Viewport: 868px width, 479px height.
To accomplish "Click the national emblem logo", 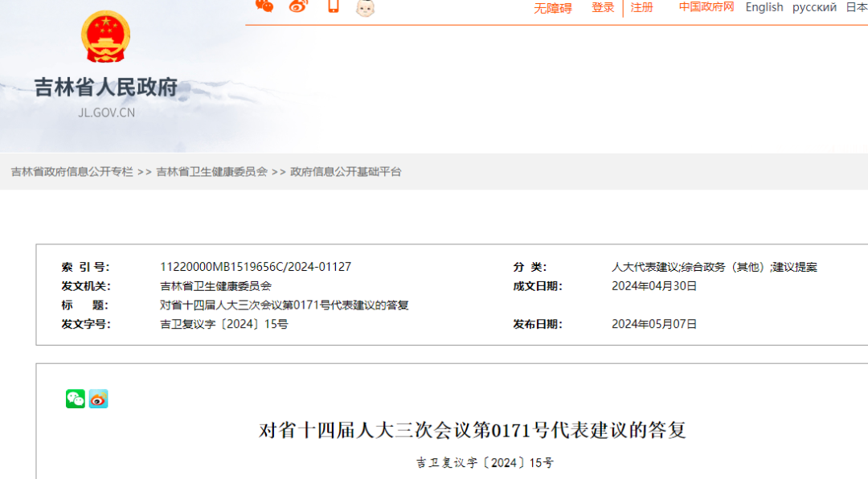I will pos(106,36).
